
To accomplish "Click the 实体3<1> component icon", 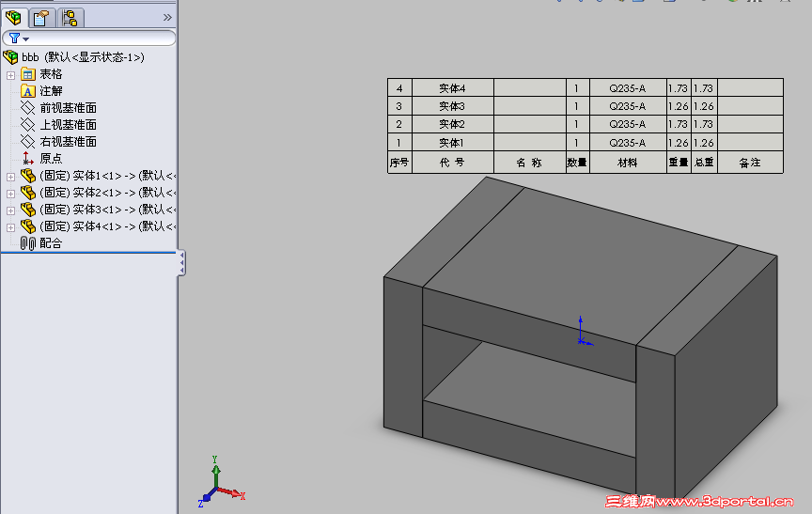I will coord(28,210).
